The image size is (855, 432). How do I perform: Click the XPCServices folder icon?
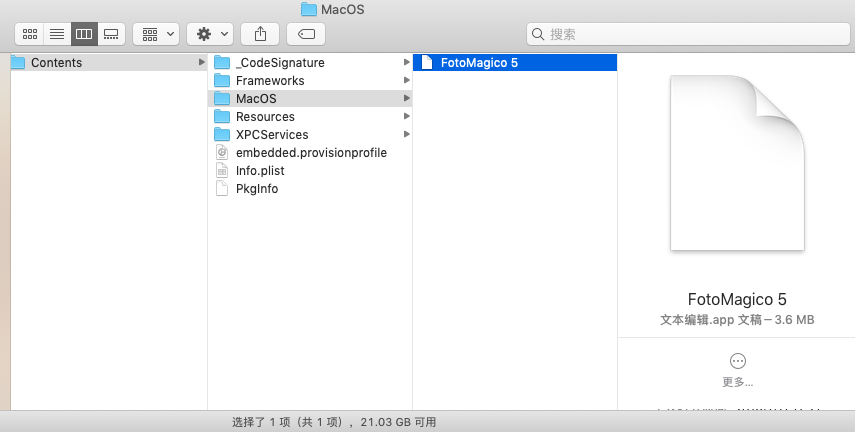(222, 134)
